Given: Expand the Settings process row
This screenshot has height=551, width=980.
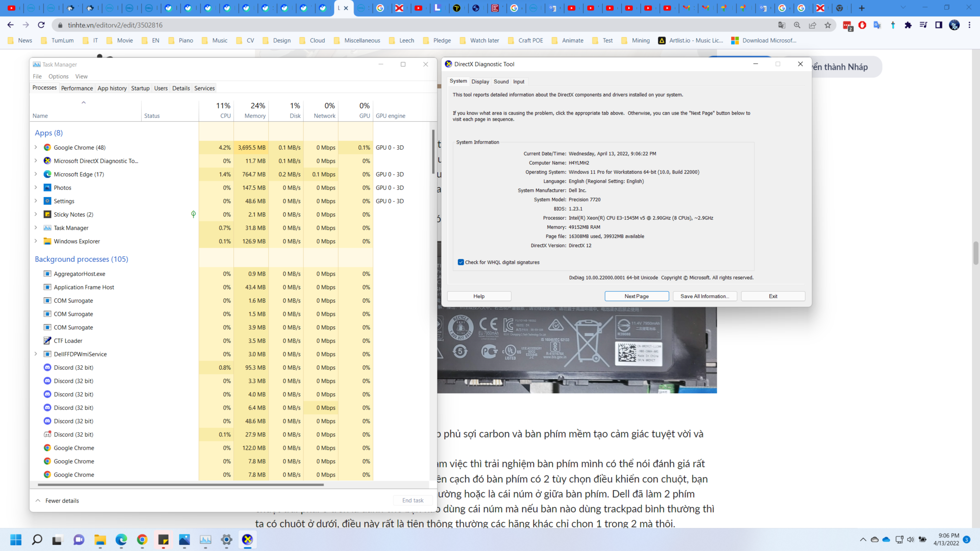Looking at the screenshot, I should pos(36,201).
